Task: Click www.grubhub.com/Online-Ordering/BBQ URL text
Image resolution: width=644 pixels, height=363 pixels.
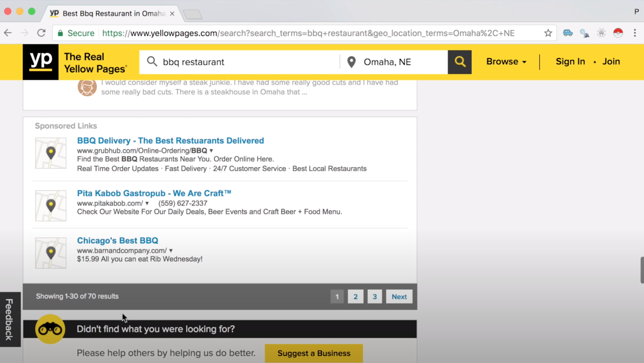Action: 142,151
